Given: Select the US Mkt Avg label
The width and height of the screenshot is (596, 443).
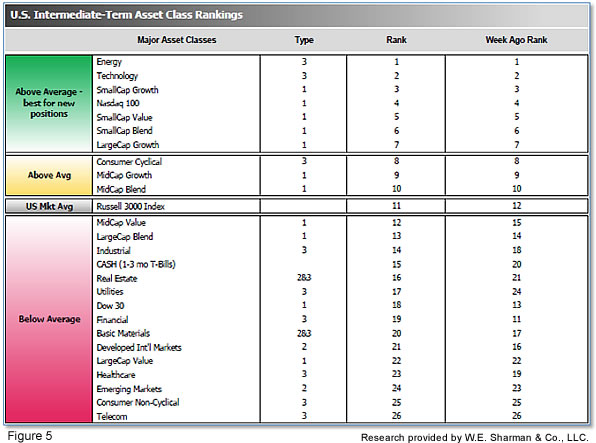Looking at the screenshot, I should click(x=49, y=206).
